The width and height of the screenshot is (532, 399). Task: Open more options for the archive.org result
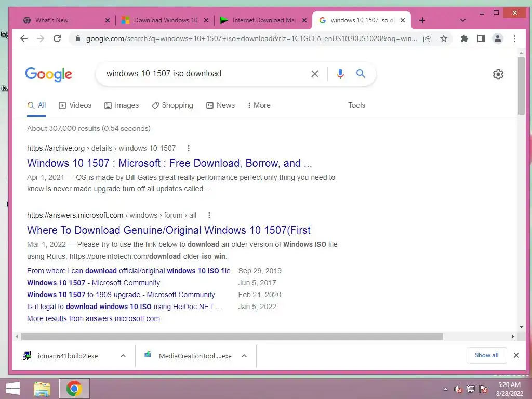click(x=189, y=148)
